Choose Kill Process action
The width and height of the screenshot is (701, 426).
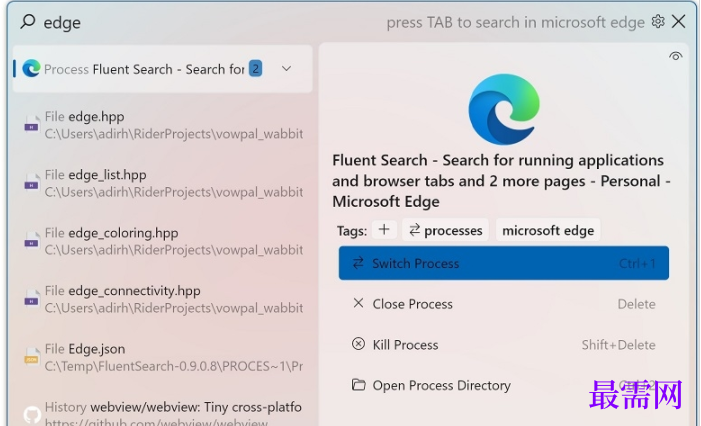(504, 345)
